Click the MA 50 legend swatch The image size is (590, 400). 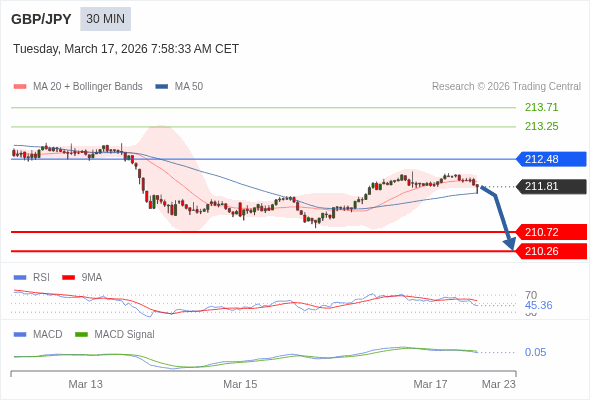(x=162, y=87)
